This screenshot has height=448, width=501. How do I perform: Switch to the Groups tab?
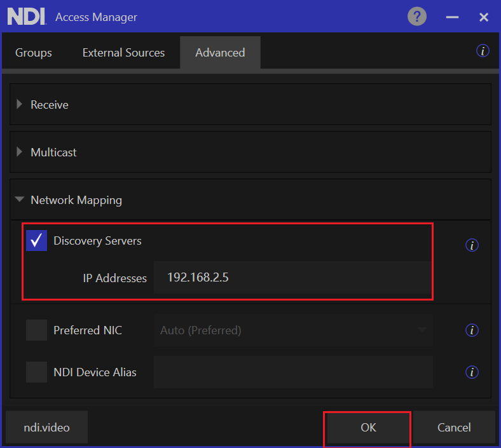(x=34, y=53)
